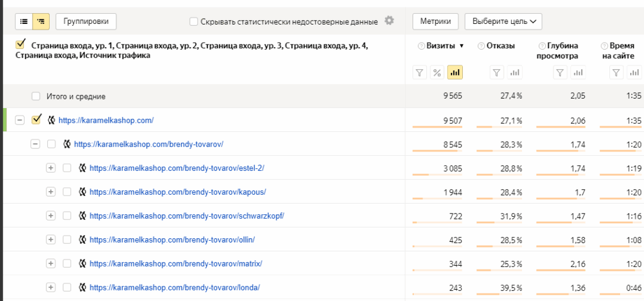The image size is (644, 301).
Task: Click filter icon under Отказы column
Action: [x=497, y=73]
